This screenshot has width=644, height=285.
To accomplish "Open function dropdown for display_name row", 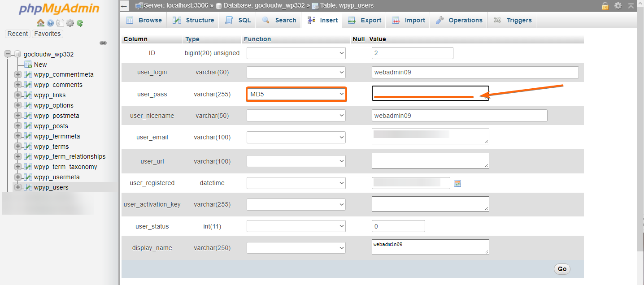I will [296, 248].
